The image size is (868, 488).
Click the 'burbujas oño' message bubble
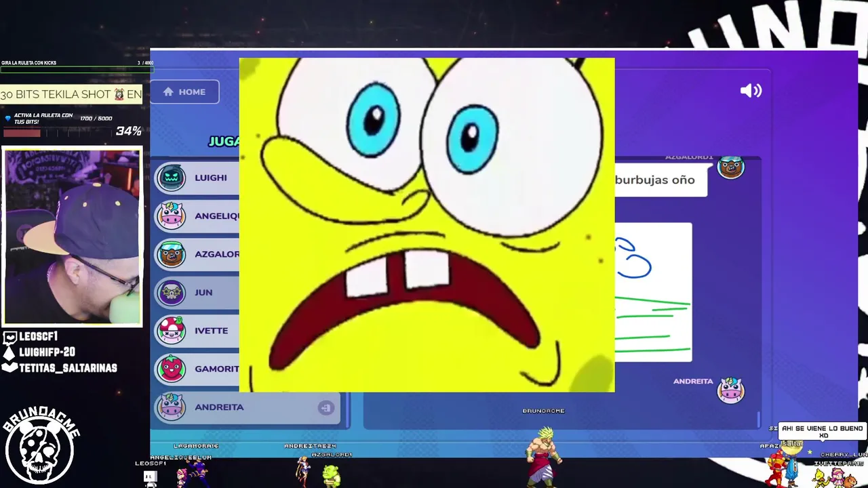point(660,180)
